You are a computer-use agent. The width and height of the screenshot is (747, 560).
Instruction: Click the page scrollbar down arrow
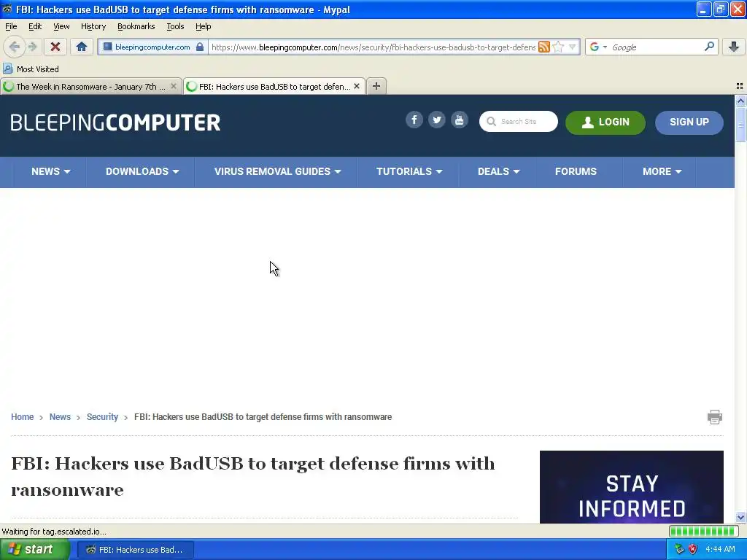click(740, 517)
